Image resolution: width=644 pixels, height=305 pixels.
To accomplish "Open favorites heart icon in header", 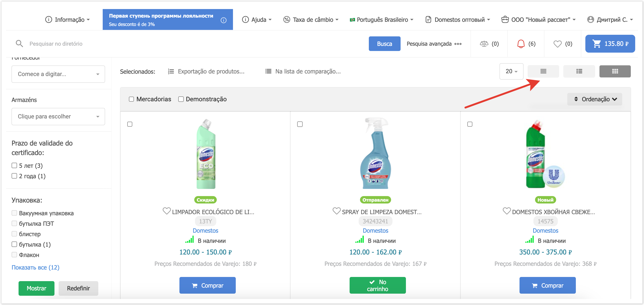I will [557, 44].
